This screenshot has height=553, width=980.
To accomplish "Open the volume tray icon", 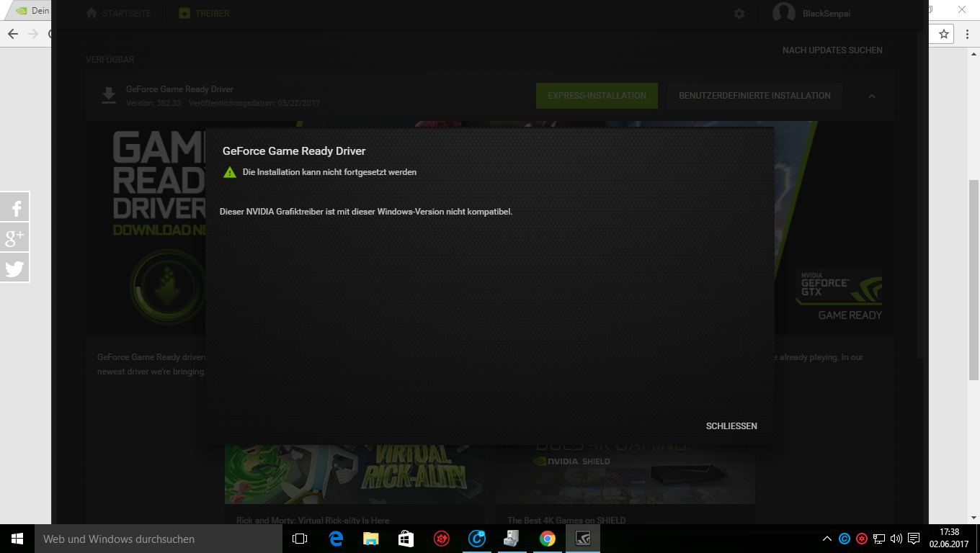I will point(896,539).
